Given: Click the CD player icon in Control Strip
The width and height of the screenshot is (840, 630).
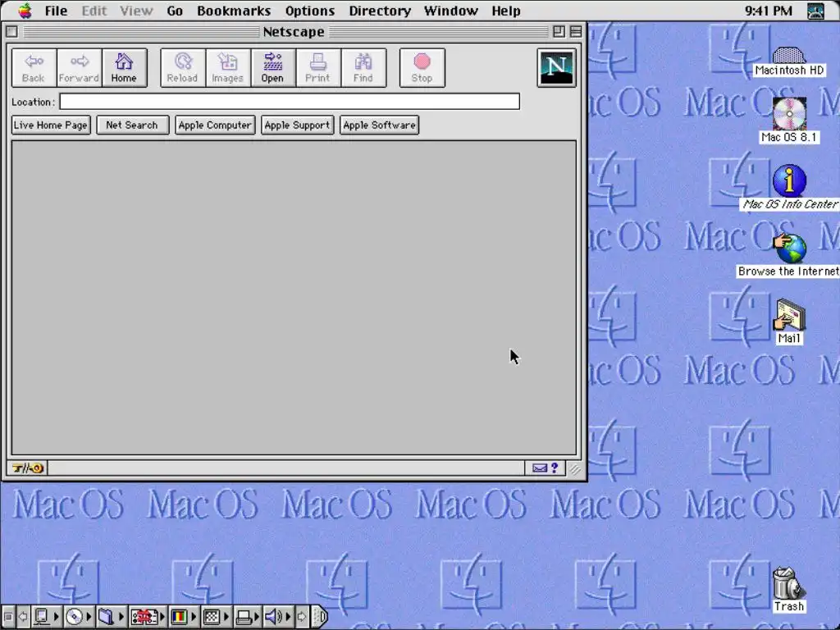Looking at the screenshot, I should (74, 617).
